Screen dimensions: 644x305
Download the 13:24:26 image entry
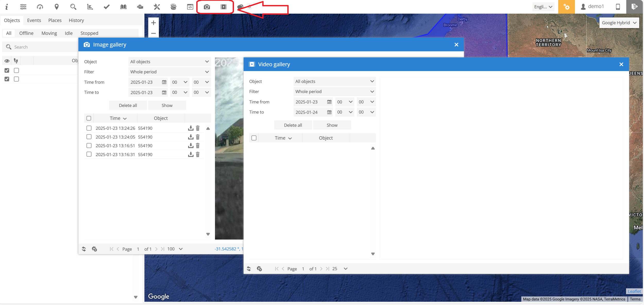(x=190, y=128)
